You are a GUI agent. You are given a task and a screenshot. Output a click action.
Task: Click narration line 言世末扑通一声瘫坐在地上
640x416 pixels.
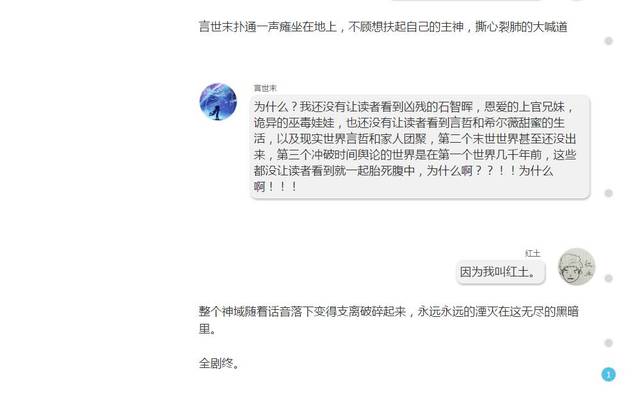click(383, 27)
